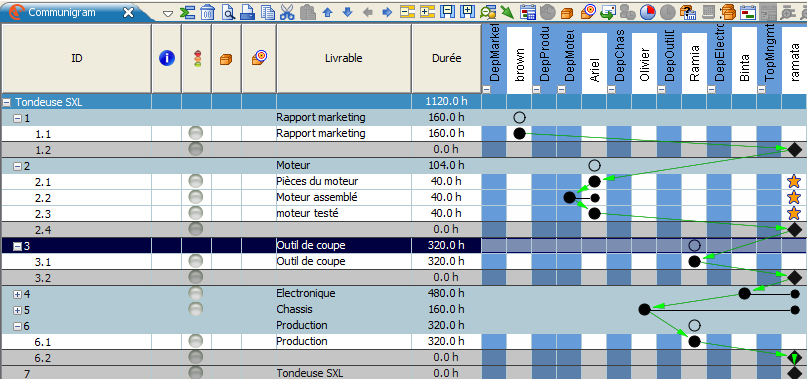
Task: Click the status light on row 6.1
Action: tap(196, 341)
